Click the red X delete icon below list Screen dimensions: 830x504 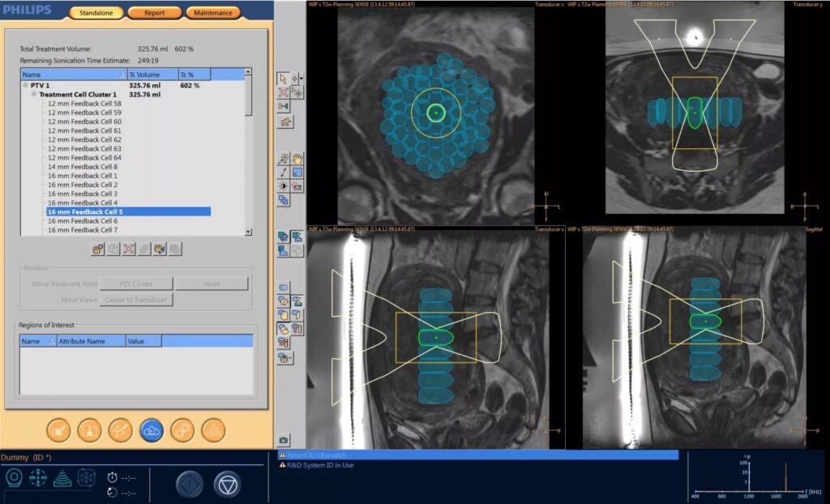pyautogui.click(x=128, y=249)
